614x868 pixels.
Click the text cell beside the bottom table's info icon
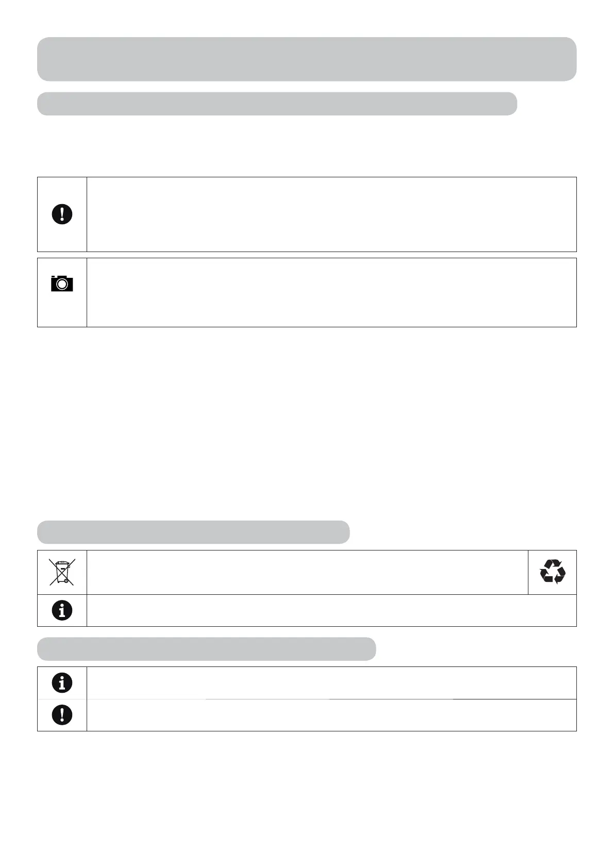[x=331, y=682]
